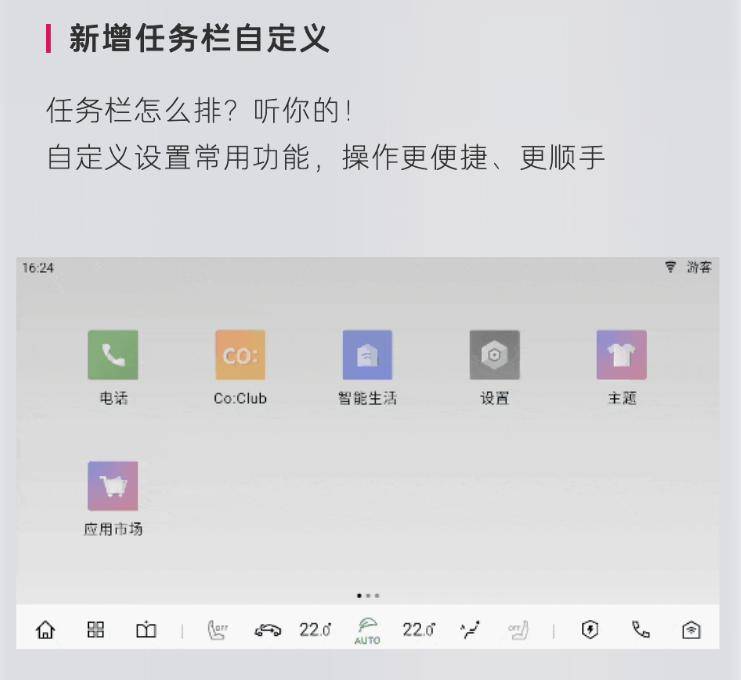Open the app grid from taskbar
Viewport: 741px width, 680px height.
click(95, 629)
